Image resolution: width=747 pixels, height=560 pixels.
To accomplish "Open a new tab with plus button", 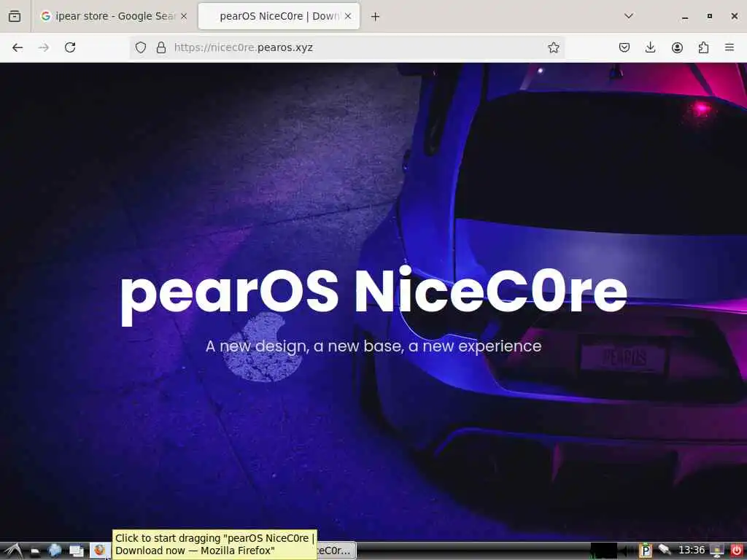I will click(376, 17).
